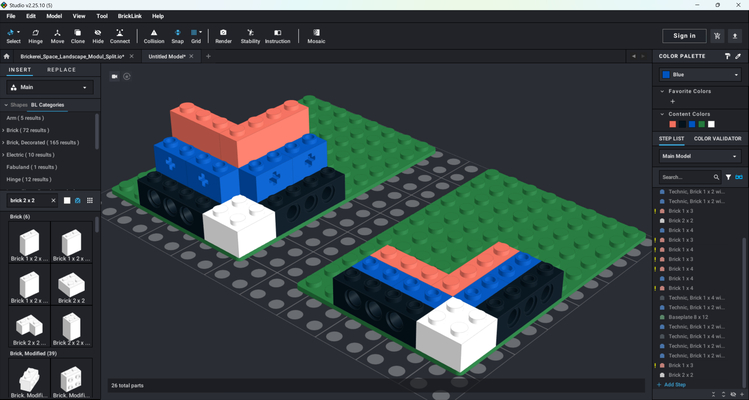Switch parts list to grid view icon

90,200
